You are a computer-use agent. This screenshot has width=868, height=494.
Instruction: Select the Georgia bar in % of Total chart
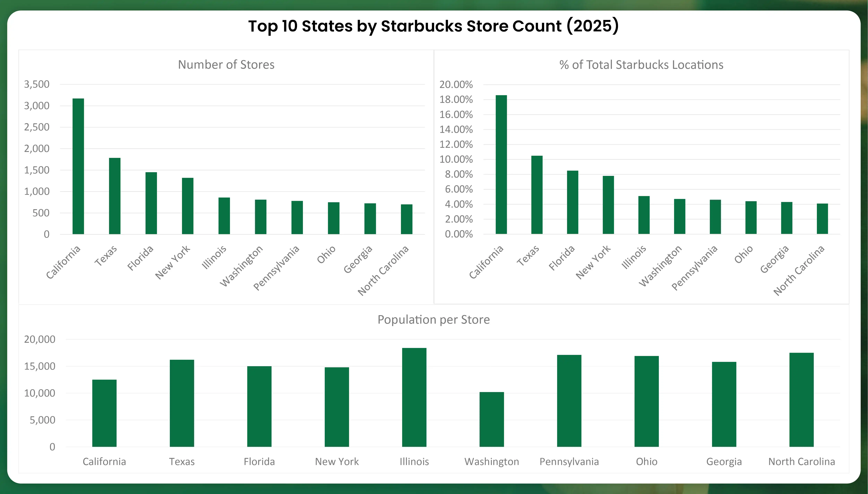click(x=787, y=218)
